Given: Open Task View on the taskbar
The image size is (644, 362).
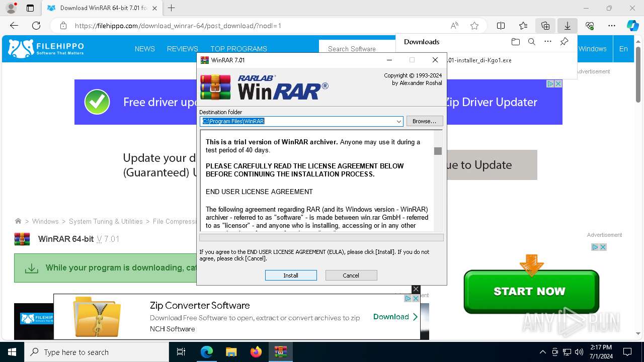Looking at the screenshot, I should click(x=181, y=352).
